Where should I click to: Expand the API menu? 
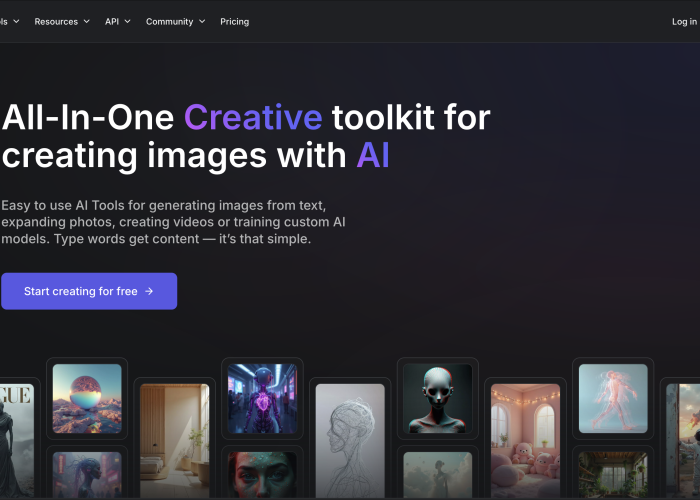[x=117, y=21]
